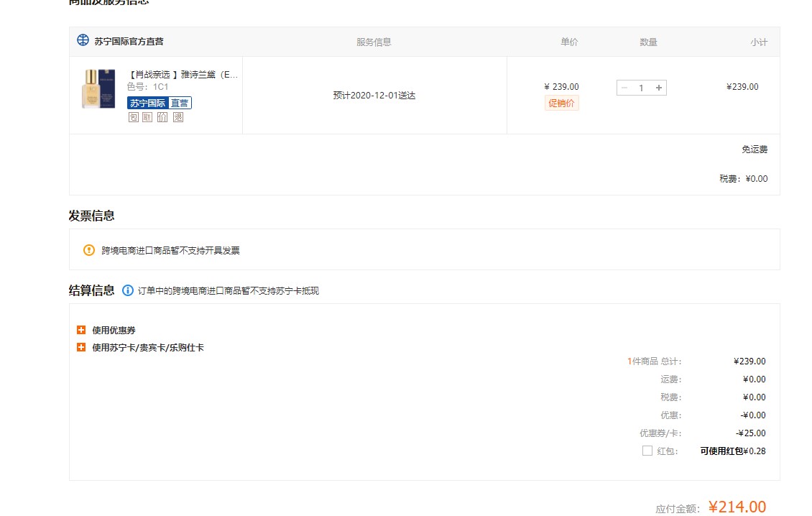Click the 单价 column header

569,42
